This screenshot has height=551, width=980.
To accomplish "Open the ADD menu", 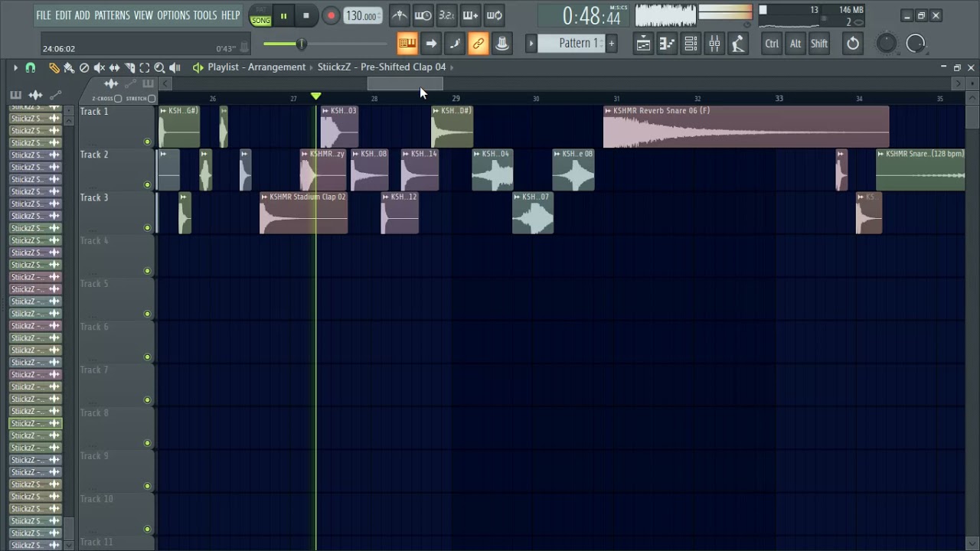I will click(82, 15).
